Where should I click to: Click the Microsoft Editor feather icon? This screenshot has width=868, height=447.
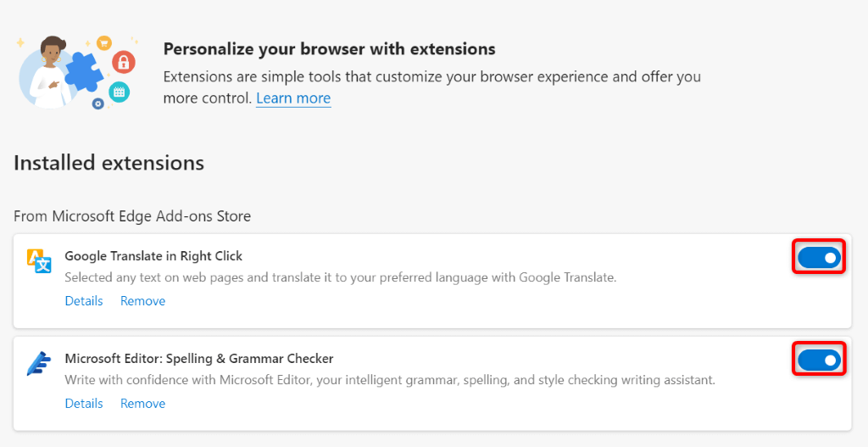point(39,363)
